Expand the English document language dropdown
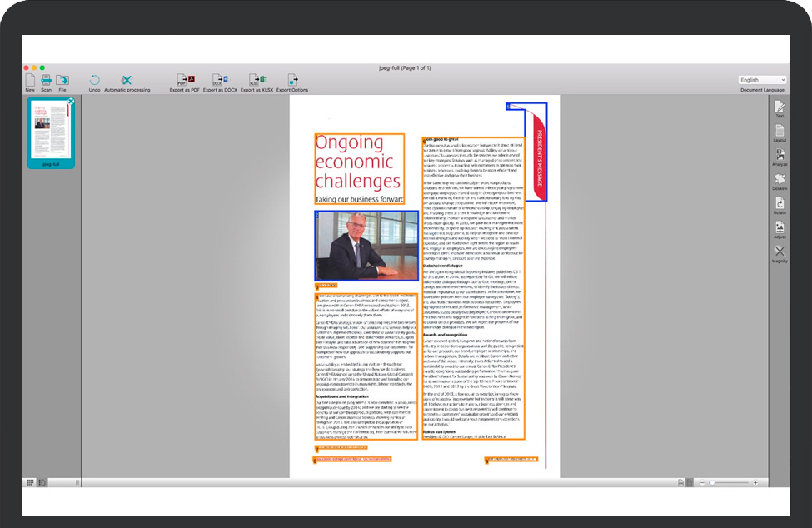Screen dimensions: 812x528 (x=762, y=80)
